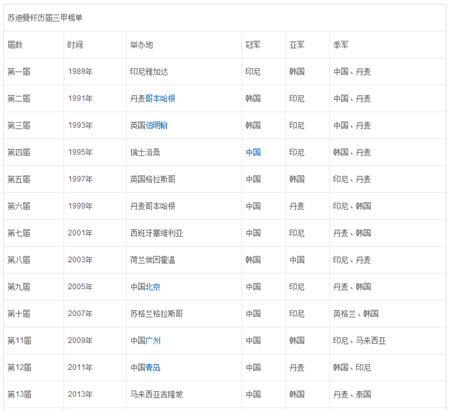Click the 2007年 cell
450x411 pixels.
point(80,314)
